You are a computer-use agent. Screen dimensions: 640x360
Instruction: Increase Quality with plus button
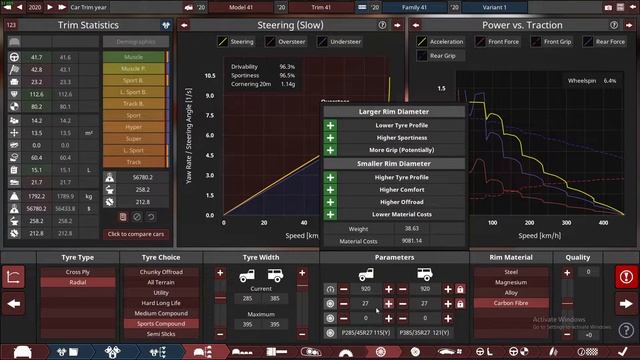point(567,273)
